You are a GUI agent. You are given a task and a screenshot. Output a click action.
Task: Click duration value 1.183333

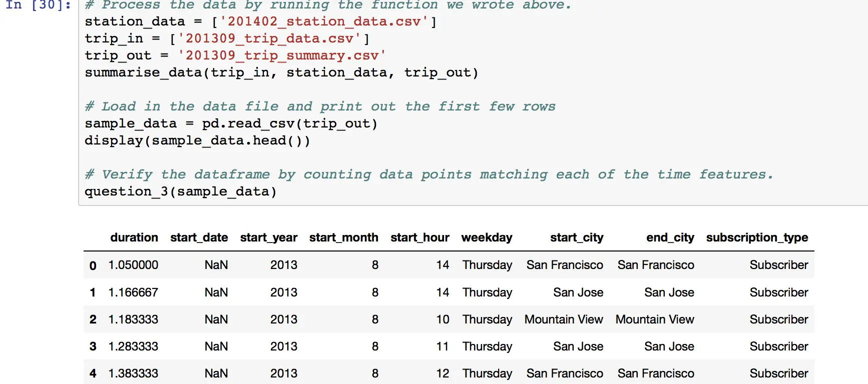click(133, 319)
